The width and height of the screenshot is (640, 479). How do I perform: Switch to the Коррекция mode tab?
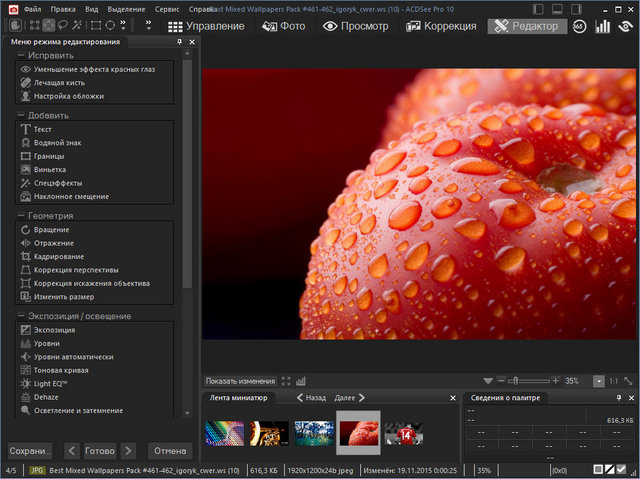click(x=441, y=26)
